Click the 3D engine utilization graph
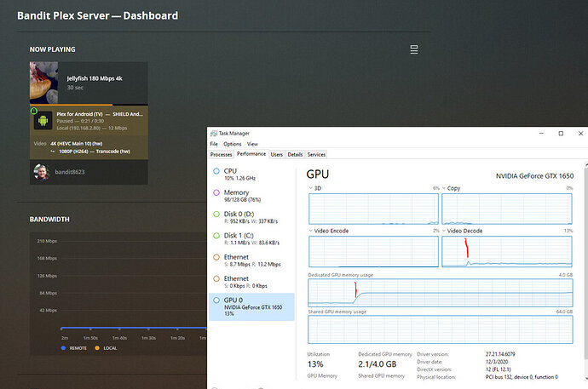The height and width of the screenshot is (389, 588). point(373,209)
